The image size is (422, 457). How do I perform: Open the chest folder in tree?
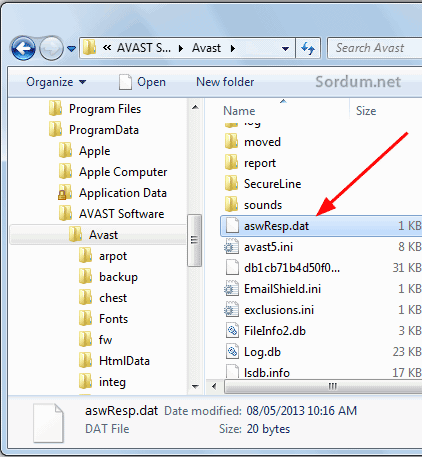(x=113, y=298)
